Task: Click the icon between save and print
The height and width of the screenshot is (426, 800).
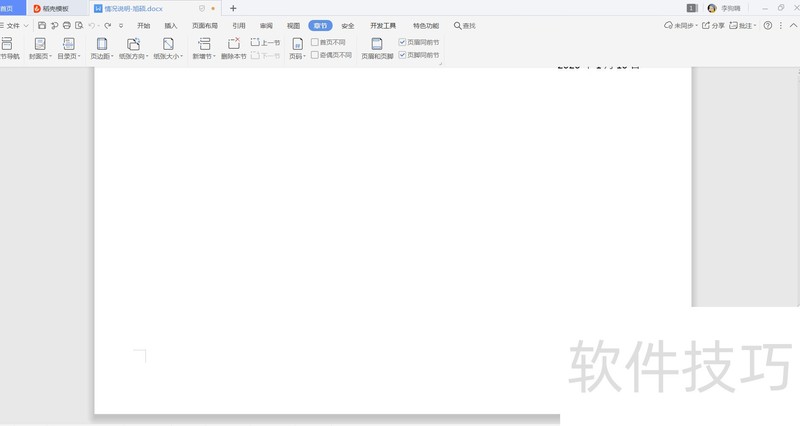Action: [54, 26]
